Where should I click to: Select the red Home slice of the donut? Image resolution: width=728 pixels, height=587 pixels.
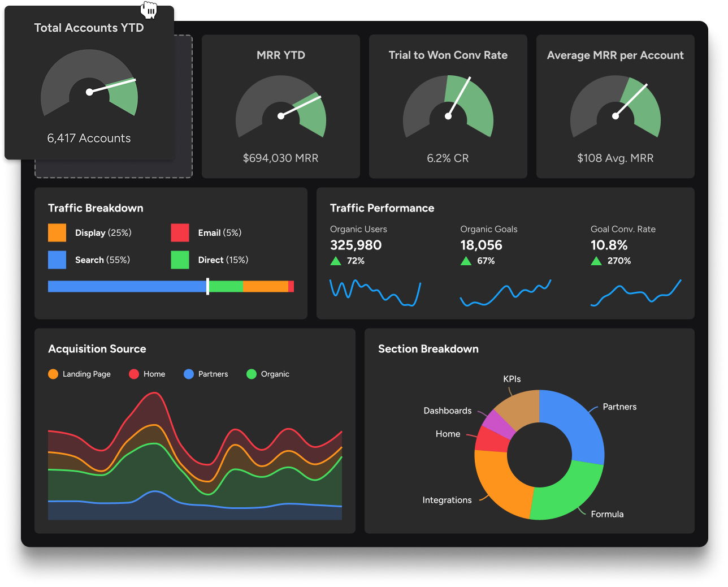pos(492,440)
